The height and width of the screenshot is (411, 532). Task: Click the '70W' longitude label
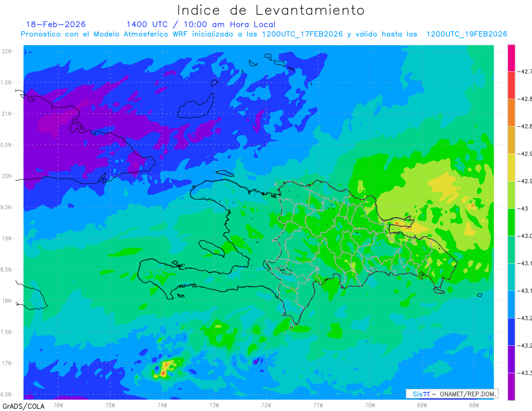(370, 405)
